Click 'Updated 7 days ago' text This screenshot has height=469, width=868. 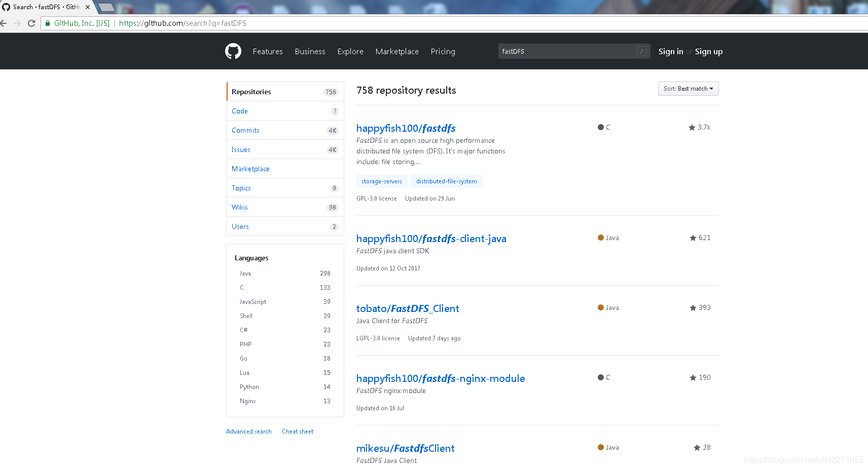pos(435,338)
